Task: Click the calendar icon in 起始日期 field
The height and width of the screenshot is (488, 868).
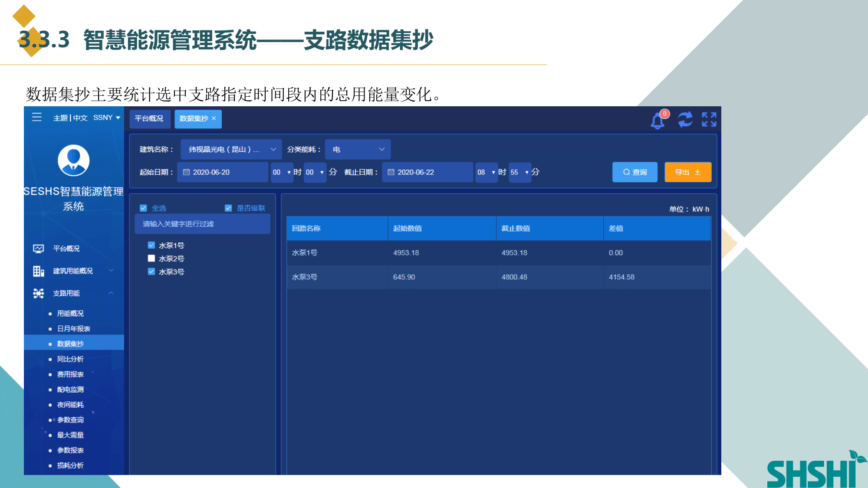Action: point(186,172)
